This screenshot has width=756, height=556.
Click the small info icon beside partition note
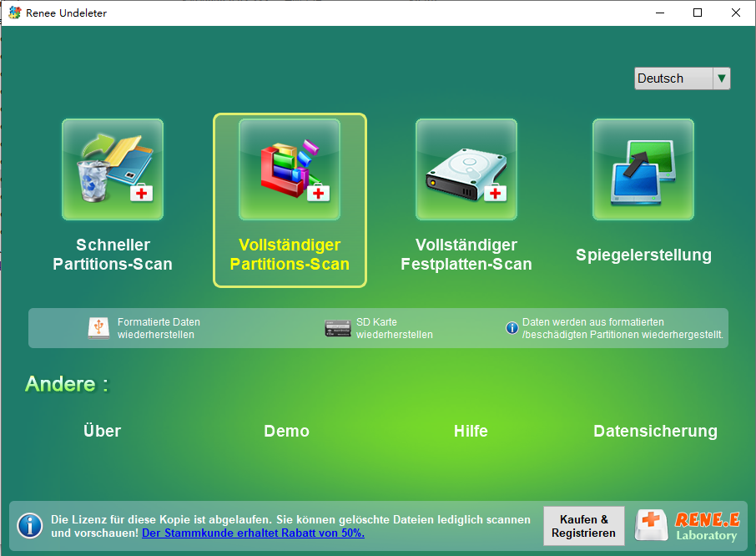pyautogui.click(x=512, y=328)
